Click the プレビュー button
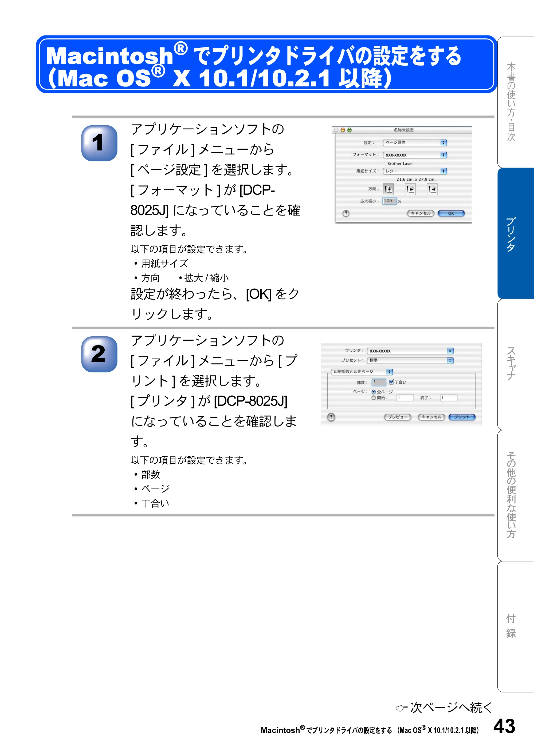 point(398,417)
